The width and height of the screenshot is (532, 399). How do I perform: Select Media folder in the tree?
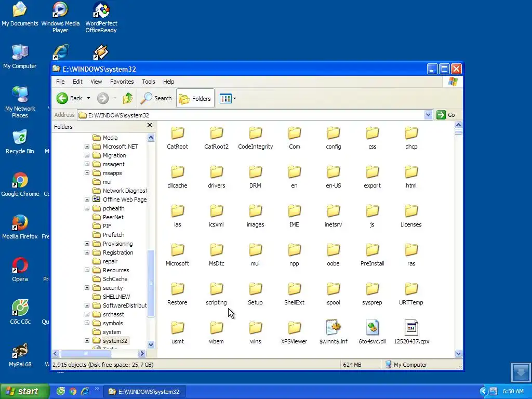105,137
